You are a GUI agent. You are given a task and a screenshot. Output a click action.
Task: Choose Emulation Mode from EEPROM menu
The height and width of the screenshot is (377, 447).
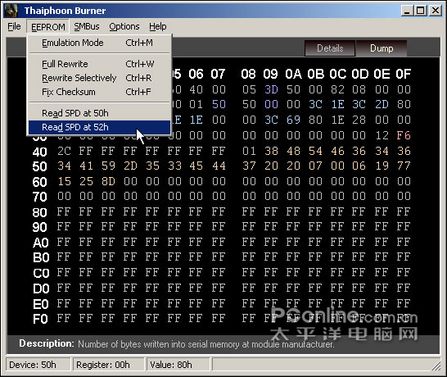[99, 43]
